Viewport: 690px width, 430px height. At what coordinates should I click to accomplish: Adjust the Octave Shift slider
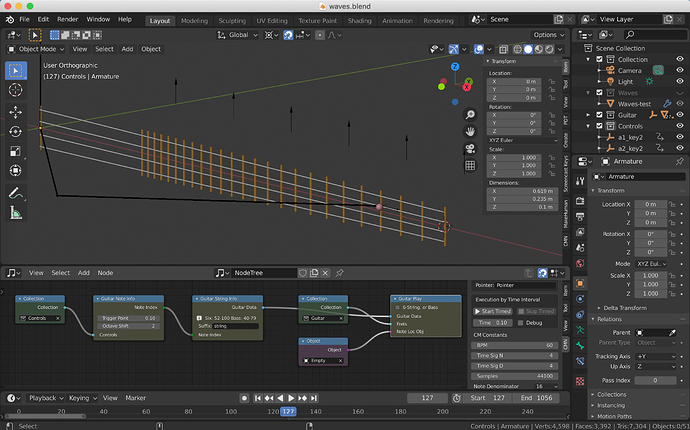tap(128, 326)
